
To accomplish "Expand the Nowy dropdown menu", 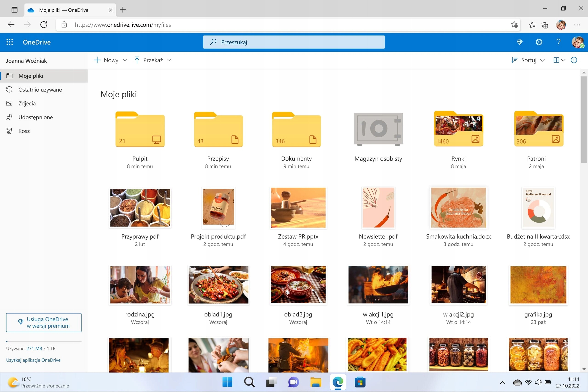I will pyautogui.click(x=110, y=60).
